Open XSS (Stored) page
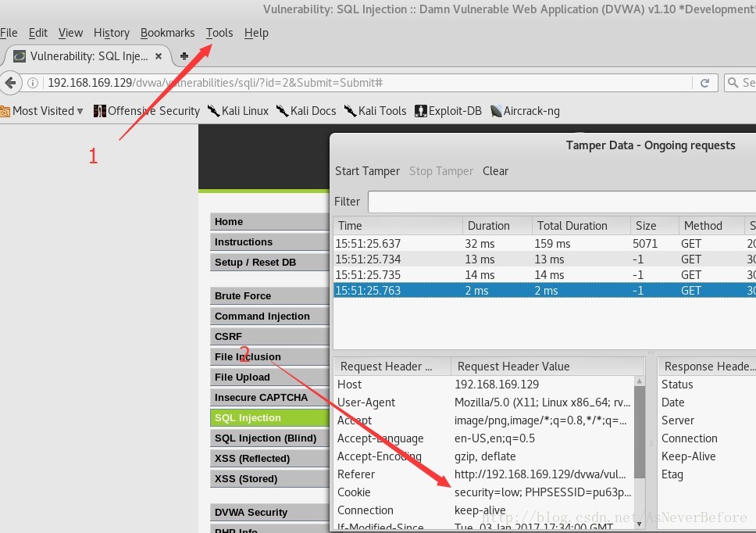 click(270, 478)
